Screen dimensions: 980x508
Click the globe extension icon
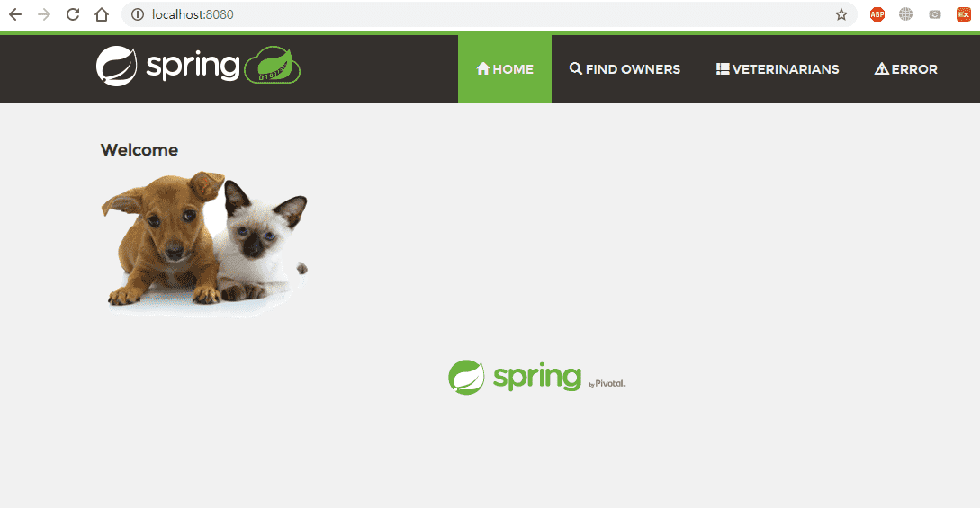pyautogui.click(x=905, y=14)
